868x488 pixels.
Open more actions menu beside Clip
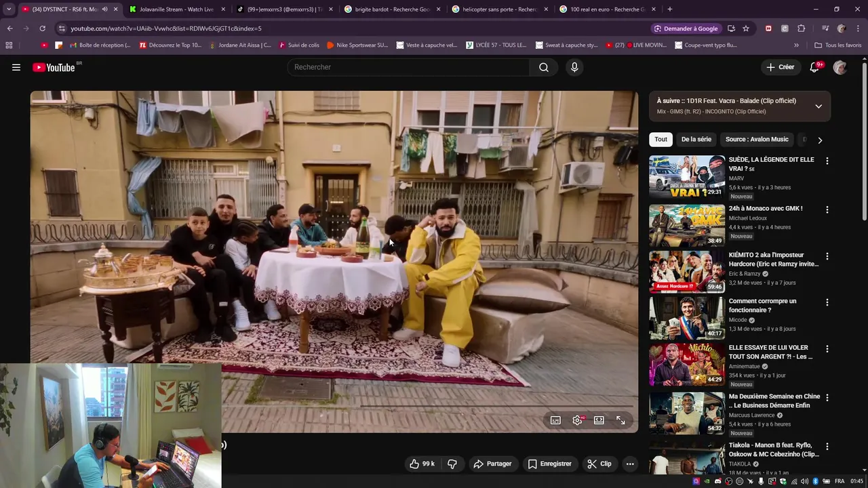630,464
